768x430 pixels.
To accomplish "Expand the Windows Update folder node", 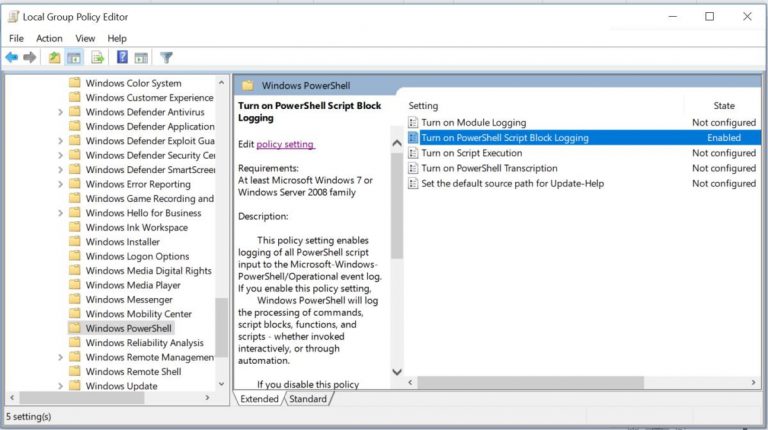I will (60, 386).
